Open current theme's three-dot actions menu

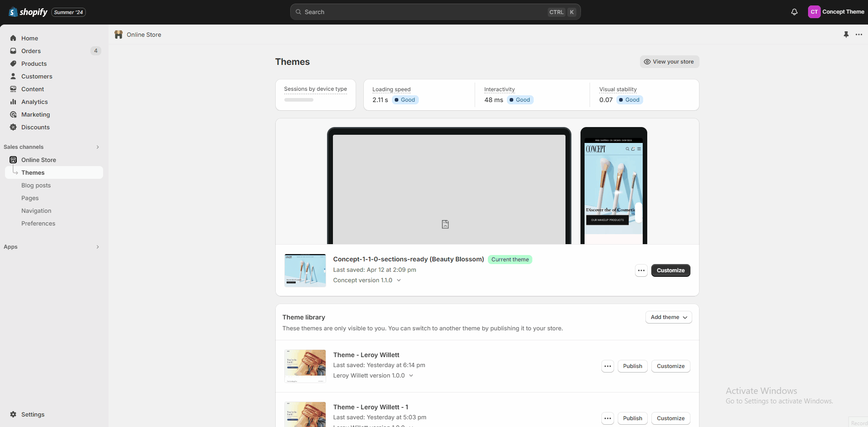[641, 270]
